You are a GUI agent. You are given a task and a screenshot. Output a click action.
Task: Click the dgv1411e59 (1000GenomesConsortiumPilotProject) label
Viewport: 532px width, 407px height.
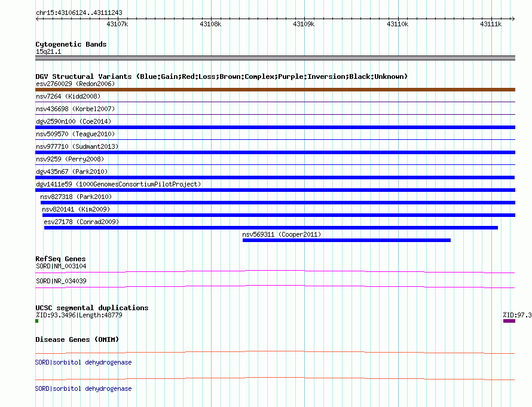point(118,184)
